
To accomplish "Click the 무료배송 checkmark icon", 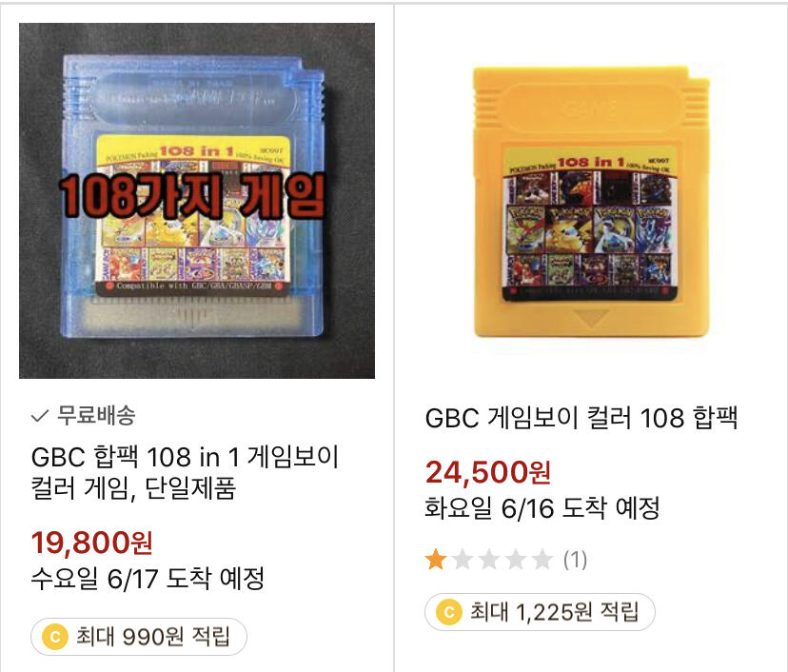I will [40, 416].
